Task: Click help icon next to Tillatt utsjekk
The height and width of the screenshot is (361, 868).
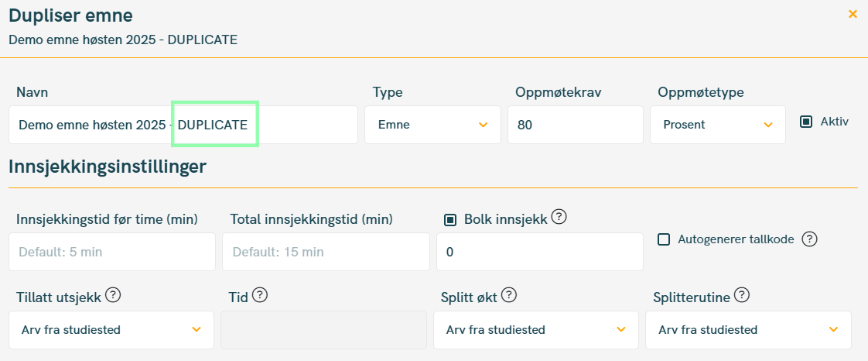Action: click(x=113, y=294)
